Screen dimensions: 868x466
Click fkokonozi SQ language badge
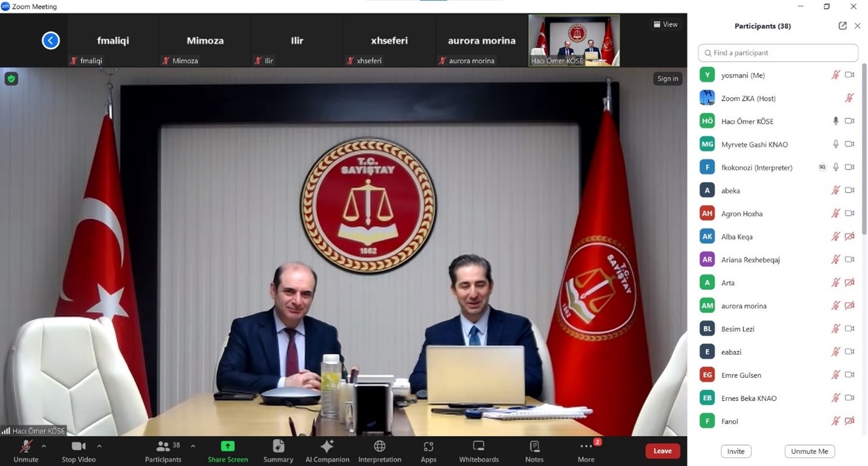pyautogui.click(x=822, y=167)
